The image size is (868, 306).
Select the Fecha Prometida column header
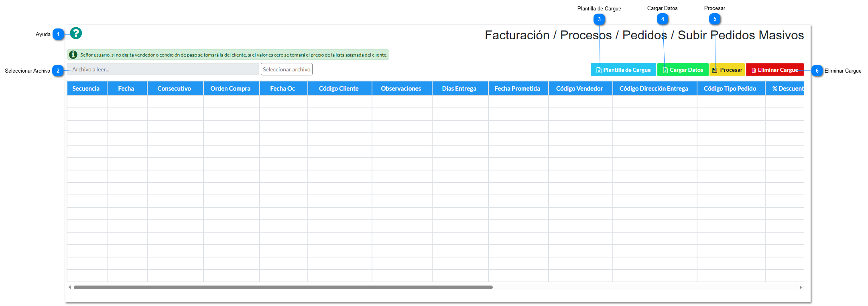[517, 88]
